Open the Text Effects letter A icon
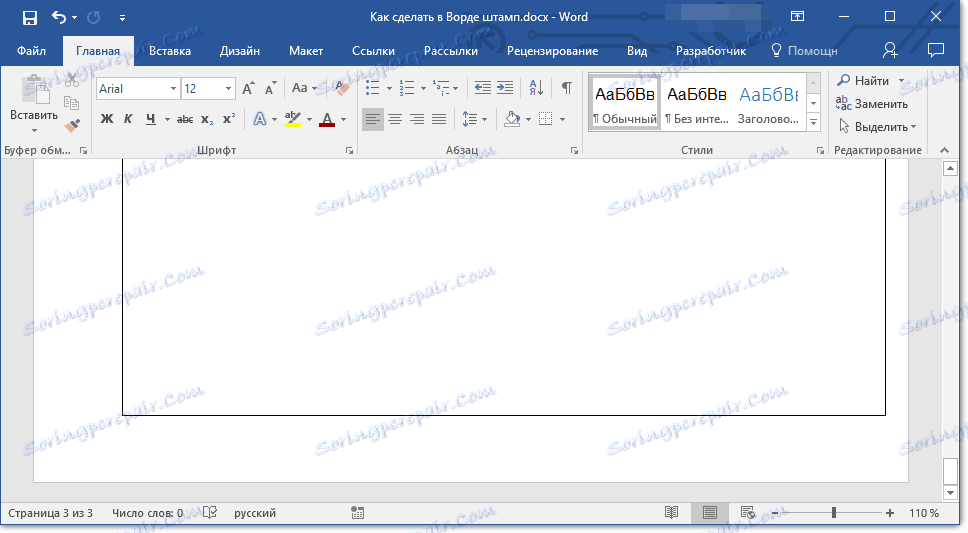This screenshot has height=533, width=968. click(260, 119)
